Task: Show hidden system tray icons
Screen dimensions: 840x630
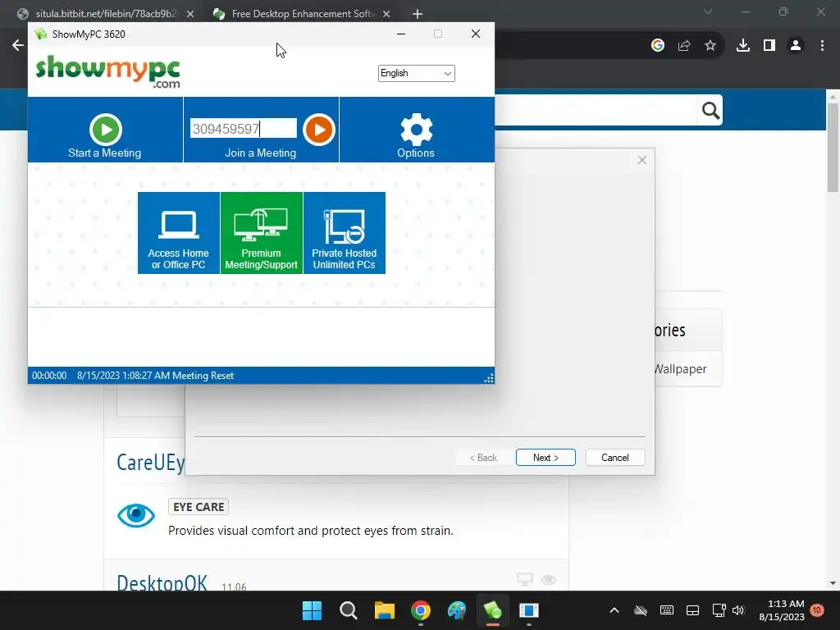Action: [x=614, y=610]
